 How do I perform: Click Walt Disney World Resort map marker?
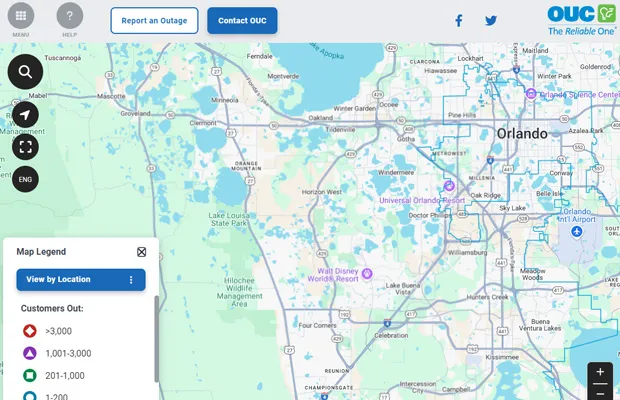367,273
